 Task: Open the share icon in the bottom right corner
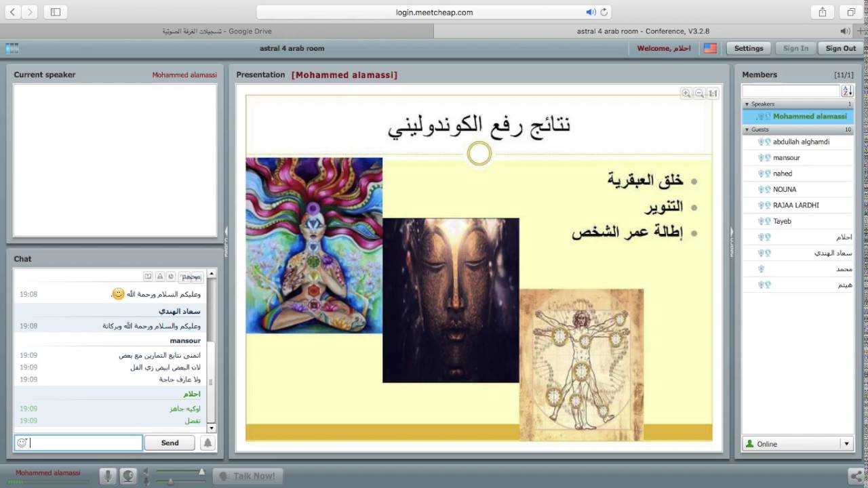856,476
